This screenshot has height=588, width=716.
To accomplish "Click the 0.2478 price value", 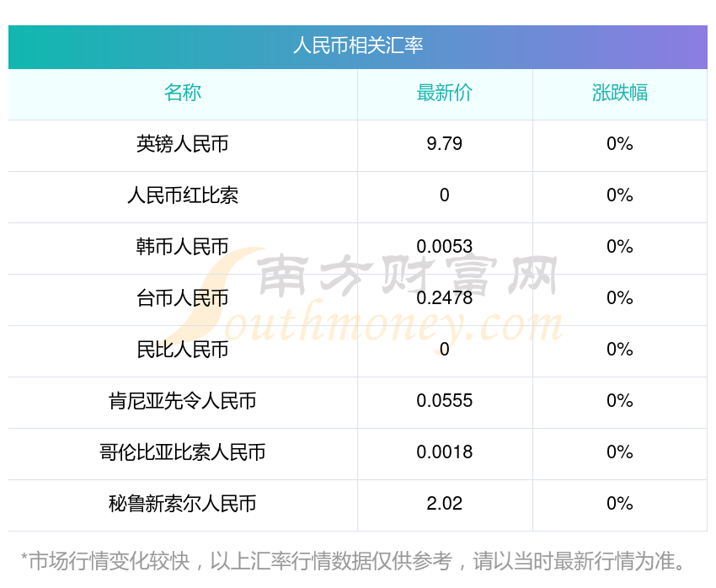I will [444, 298].
